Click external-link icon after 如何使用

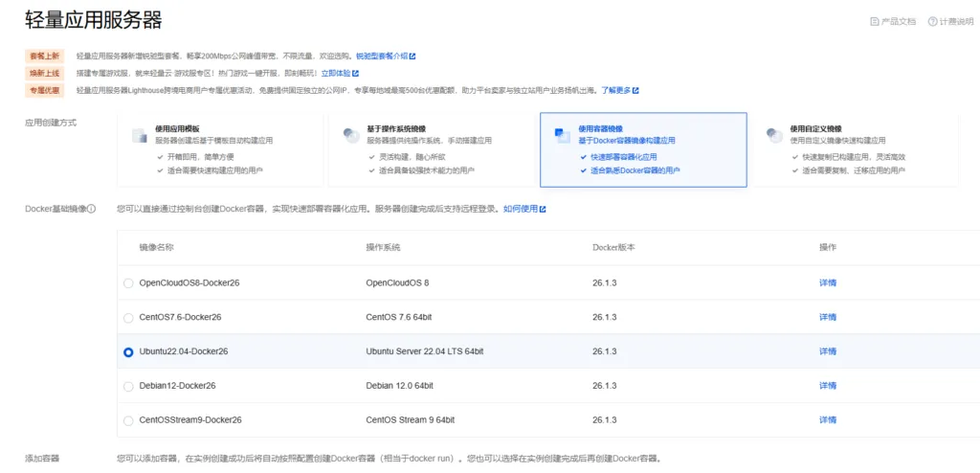click(543, 209)
